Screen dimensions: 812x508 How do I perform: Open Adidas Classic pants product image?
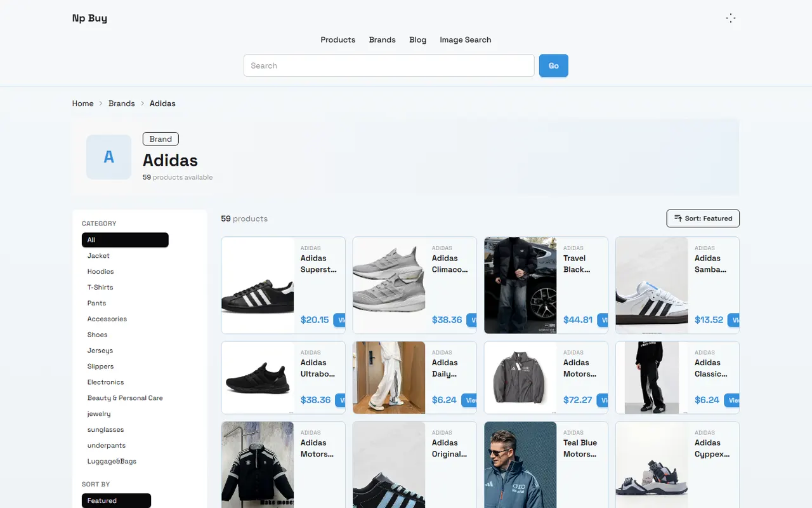pyautogui.click(x=652, y=378)
